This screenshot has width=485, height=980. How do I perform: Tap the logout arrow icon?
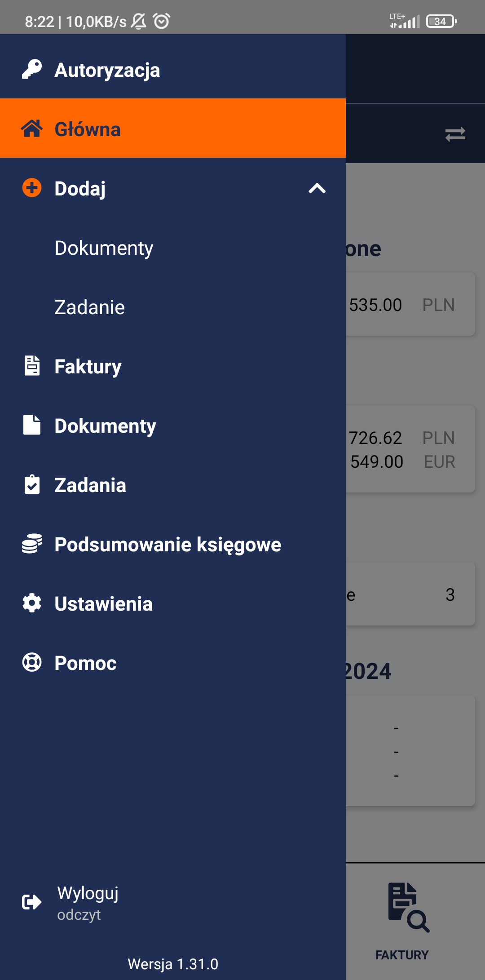[x=32, y=902]
